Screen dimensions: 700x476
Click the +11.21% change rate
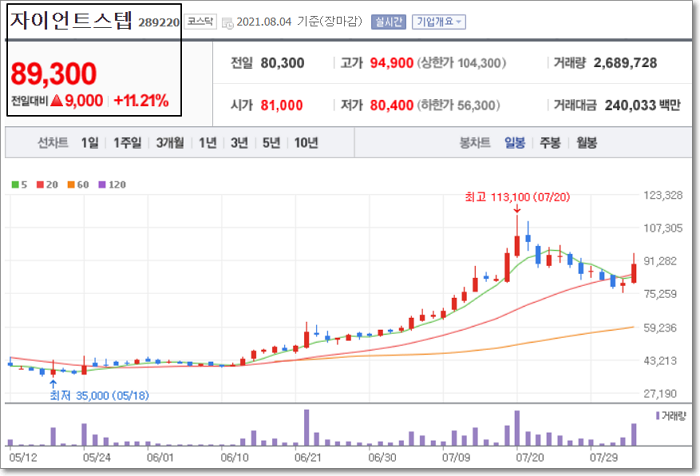point(141,100)
